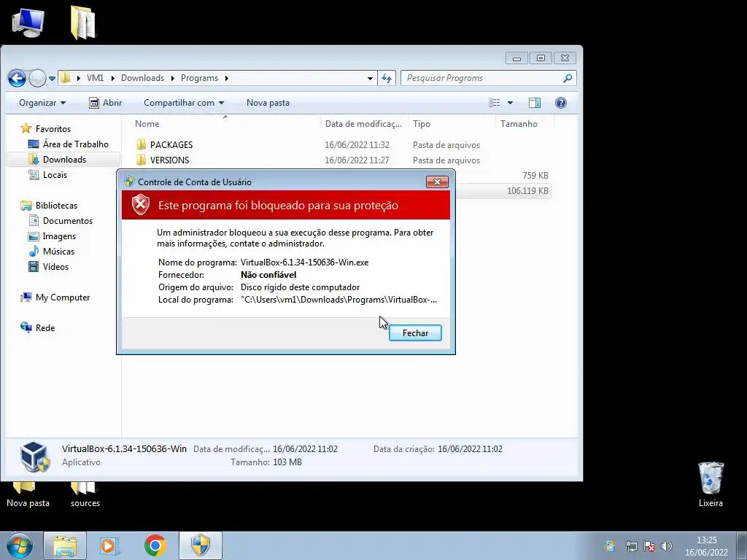
Task: Click the search magnifier icon
Action: [x=568, y=78]
